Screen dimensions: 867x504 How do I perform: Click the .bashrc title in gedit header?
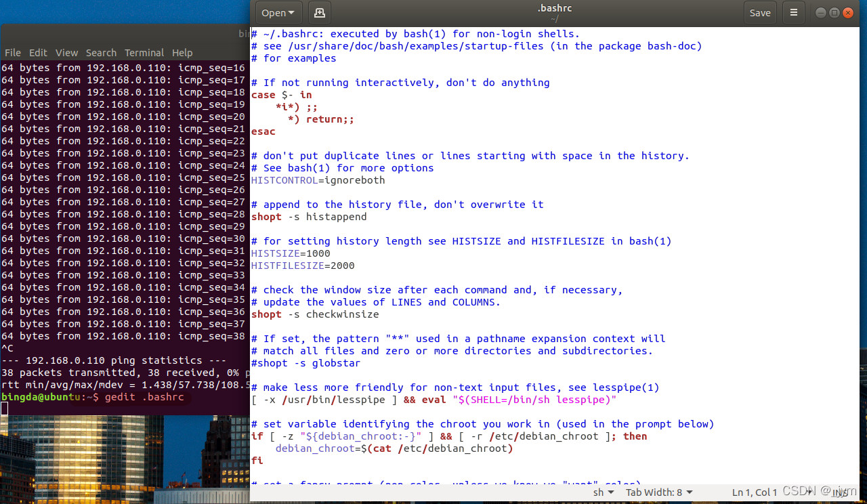point(555,9)
